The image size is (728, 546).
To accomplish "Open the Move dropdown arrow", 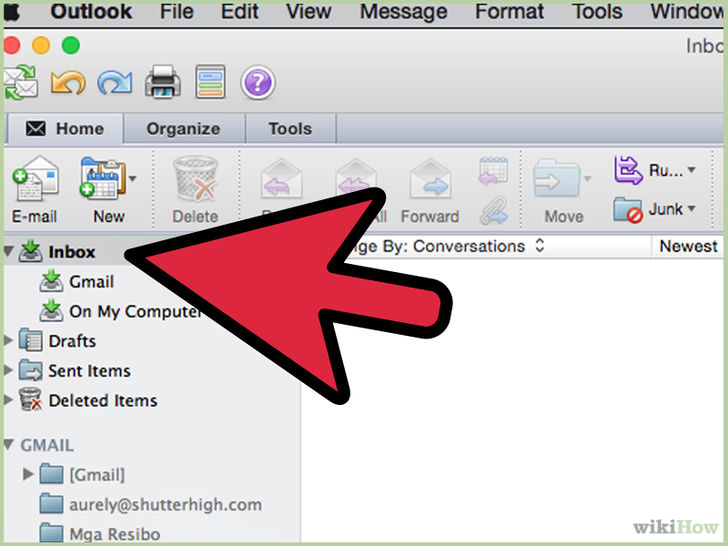I will (587, 178).
